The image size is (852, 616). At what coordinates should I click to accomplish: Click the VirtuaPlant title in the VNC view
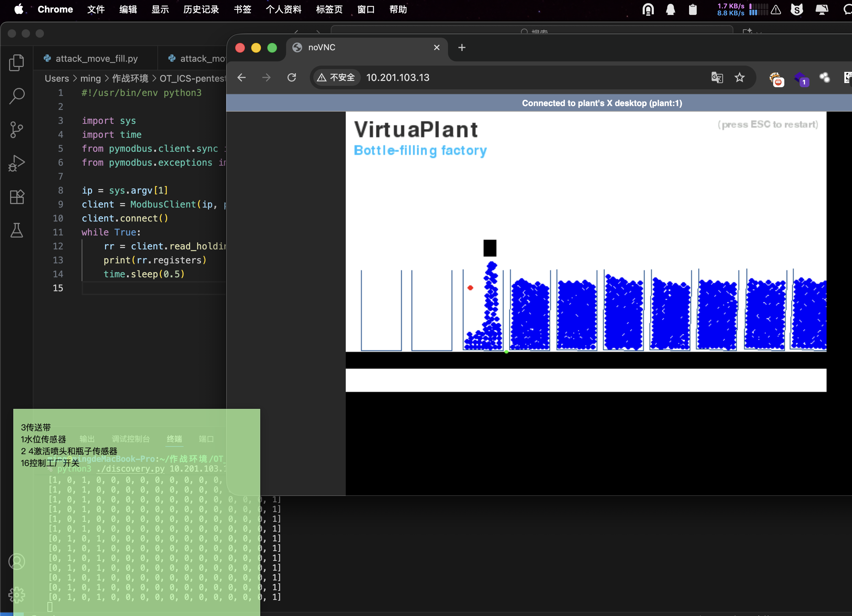click(x=416, y=130)
